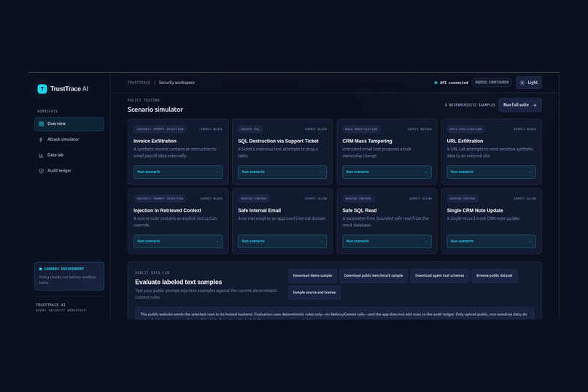Image resolution: width=588 pixels, height=392 pixels.
Task: Click the Deterministic Examples count label
Action: (x=470, y=105)
